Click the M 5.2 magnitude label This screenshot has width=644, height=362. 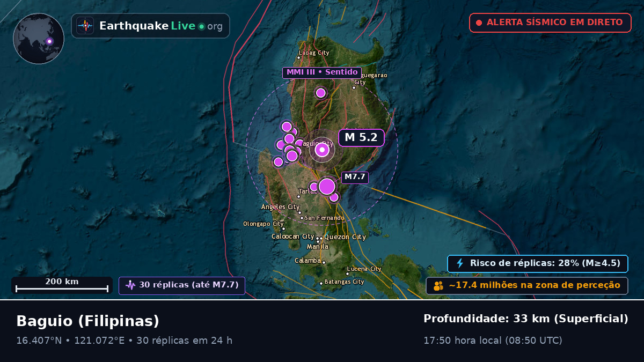click(361, 137)
